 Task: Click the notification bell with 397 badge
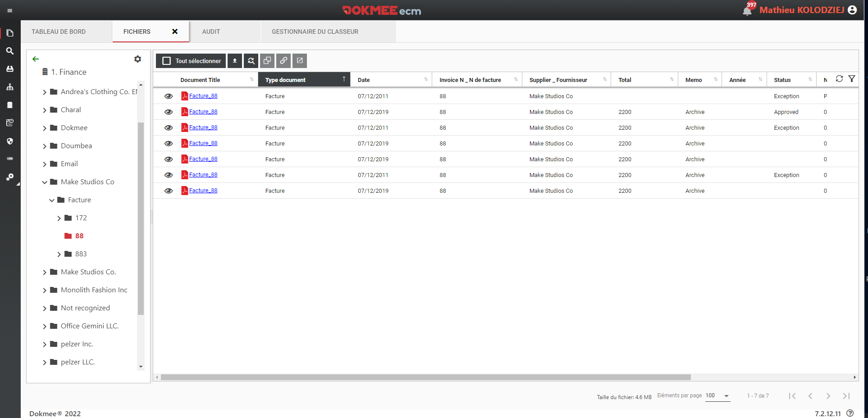[748, 10]
